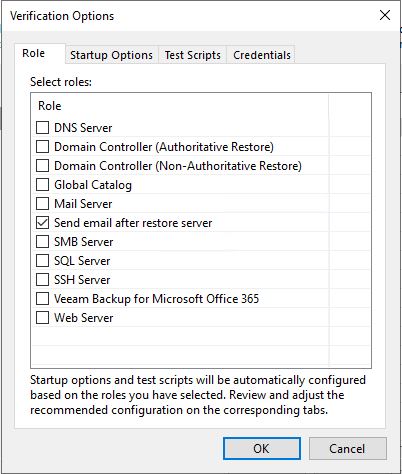402x474 pixels.
Task: Enable Domain Controller (Authoritative Restore) role
Action: point(42,146)
